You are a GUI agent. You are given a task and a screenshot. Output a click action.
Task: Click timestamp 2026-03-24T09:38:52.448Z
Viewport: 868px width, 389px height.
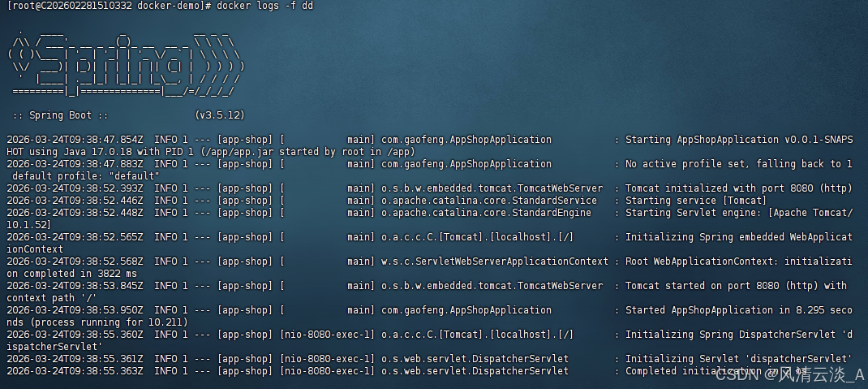(x=75, y=213)
